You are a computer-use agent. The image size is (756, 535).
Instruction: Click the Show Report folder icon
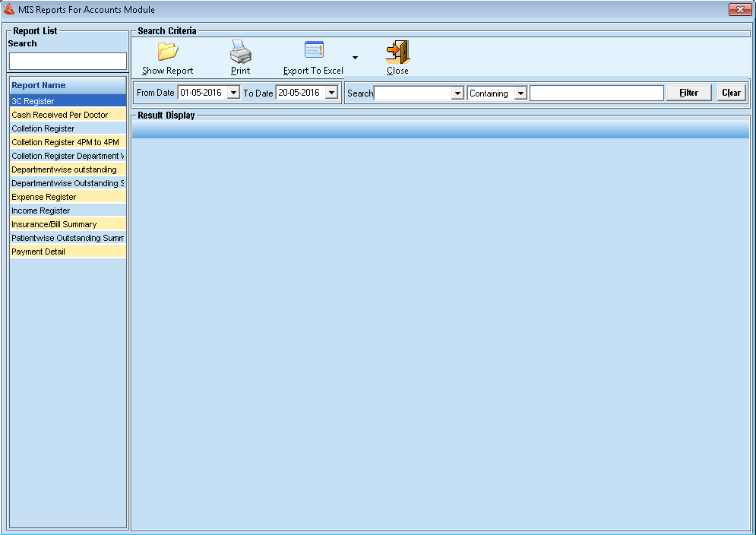click(x=167, y=52)
